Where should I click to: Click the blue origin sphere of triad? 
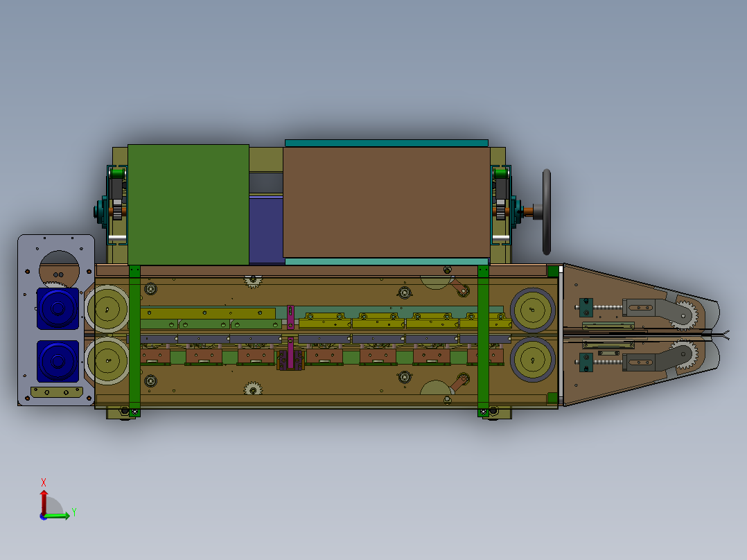click(44, 516)
